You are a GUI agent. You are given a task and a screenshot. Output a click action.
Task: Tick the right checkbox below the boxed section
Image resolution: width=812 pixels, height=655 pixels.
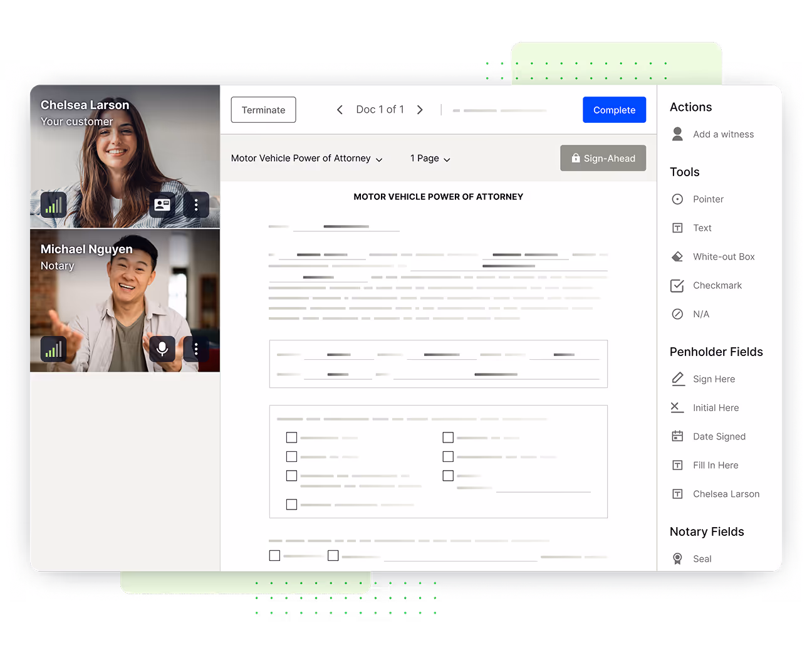pos(333,556)
